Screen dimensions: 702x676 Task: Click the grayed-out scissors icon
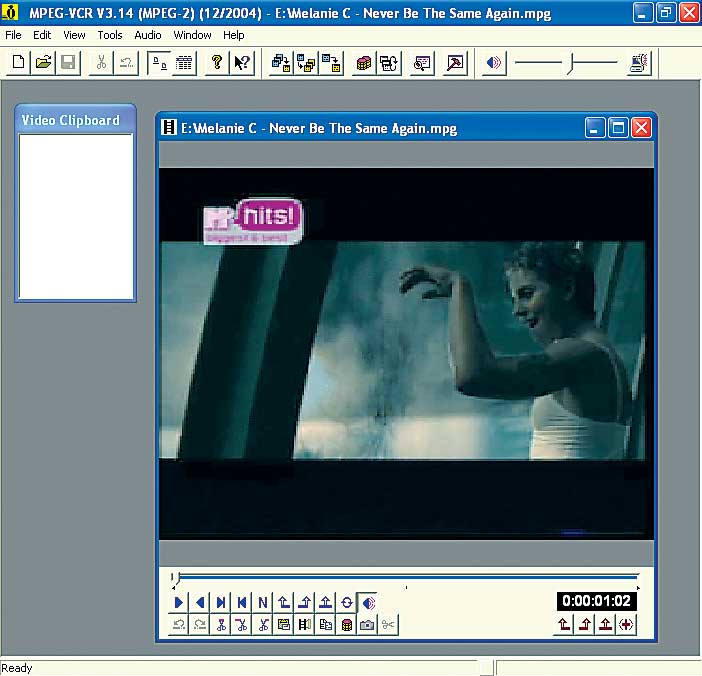coord(388,624)
